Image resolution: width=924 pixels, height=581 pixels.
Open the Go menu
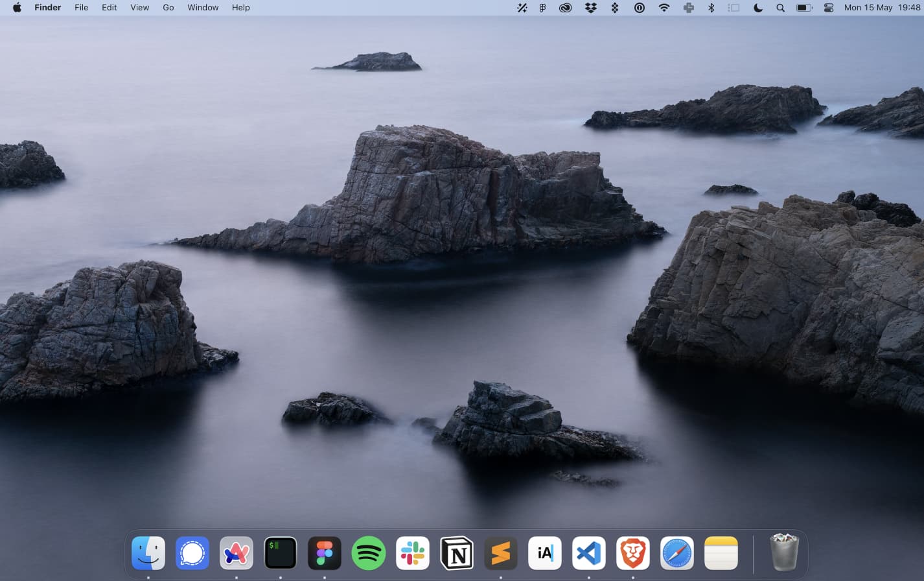[x=168, y=8]
